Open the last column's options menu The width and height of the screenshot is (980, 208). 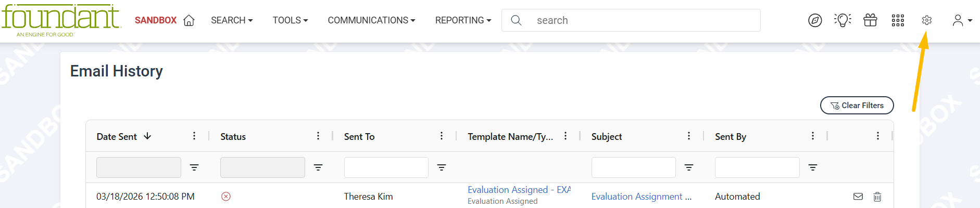(x=878, y=136)
